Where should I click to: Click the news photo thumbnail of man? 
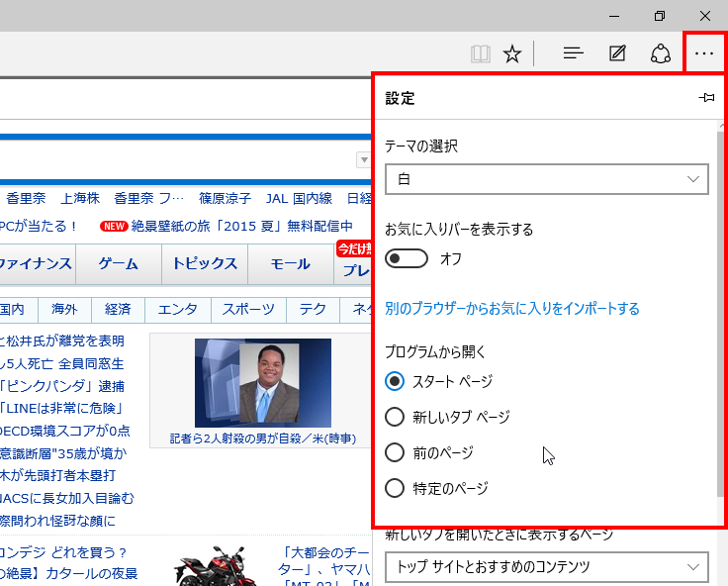click(x=263, y=382)
